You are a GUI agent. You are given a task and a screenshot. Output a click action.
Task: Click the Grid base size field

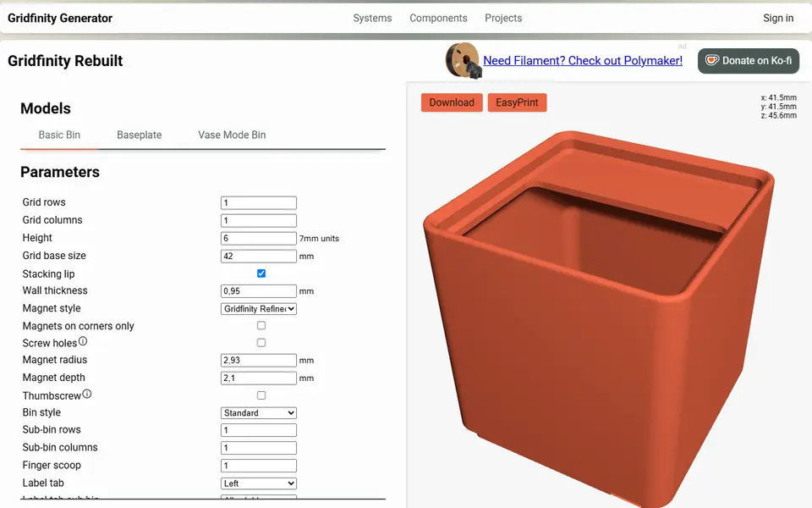tap(259, 256)
